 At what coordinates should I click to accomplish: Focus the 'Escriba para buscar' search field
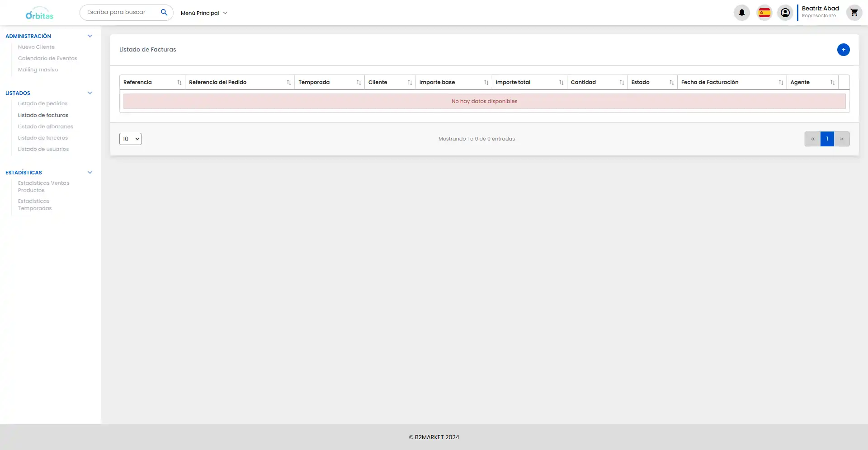point(120,12)
